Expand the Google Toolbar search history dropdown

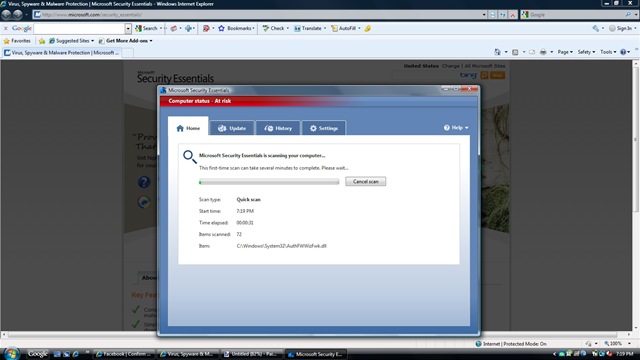[128, 29]
